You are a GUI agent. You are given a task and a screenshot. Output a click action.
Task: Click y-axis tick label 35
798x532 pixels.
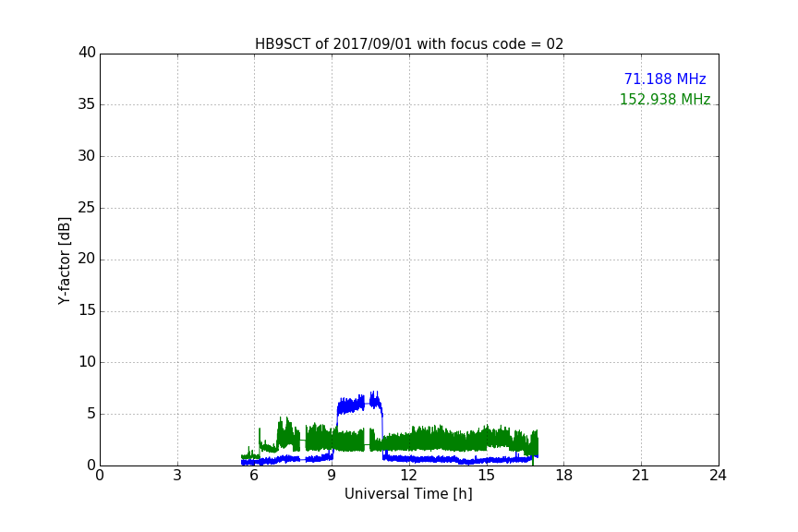[87, 104]
